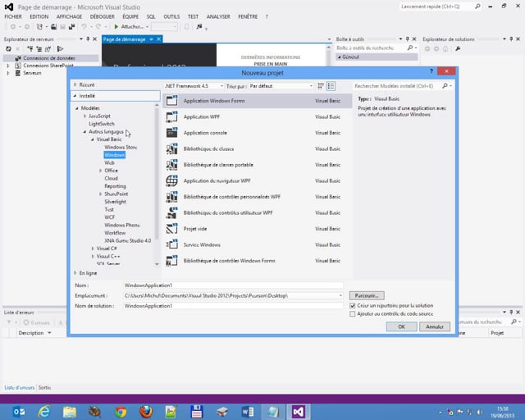Open the FICHIER menu
Image resolution: width=525 pixels, height=420 pixels.
(x=13, y=16)
